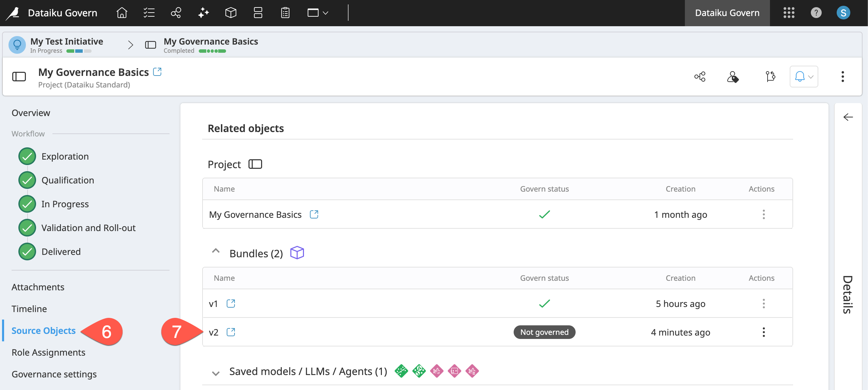Open the sparkles GenAI icon in top bar

[x=204, y=13]
